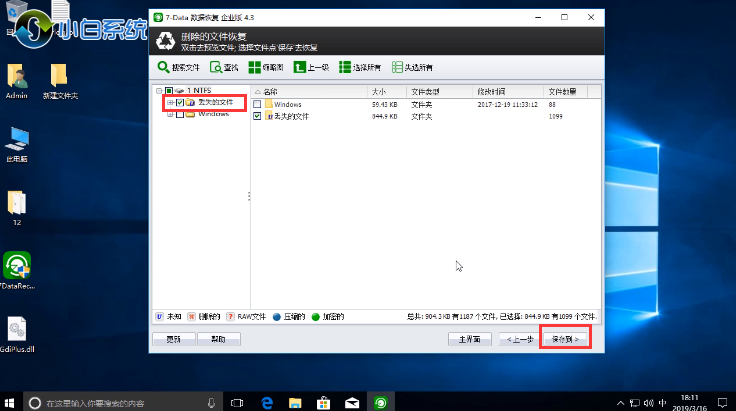Image resolution: width=736 pixels, height=411 pixels.
Task: Select the Windows folder in the tree
Action: coord(214,114)
